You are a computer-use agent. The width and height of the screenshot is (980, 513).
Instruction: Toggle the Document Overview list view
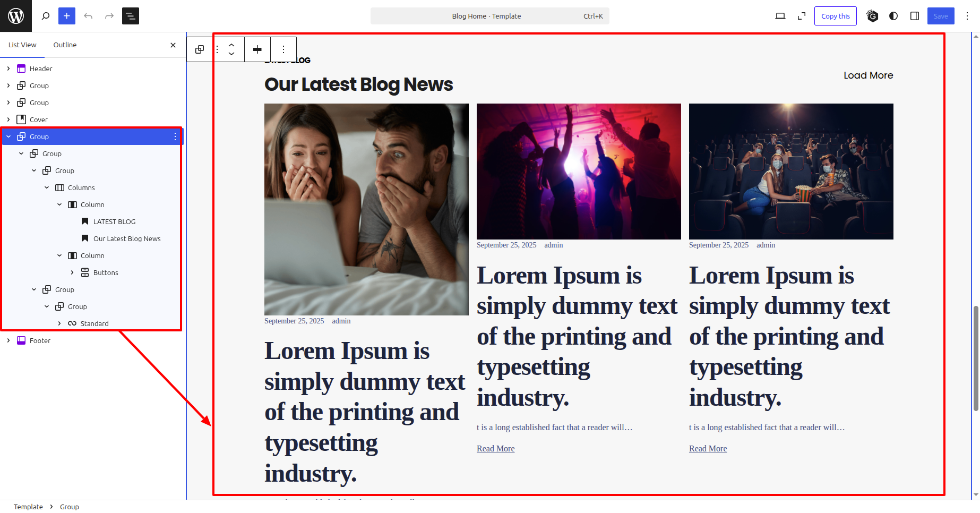coord(131,16)
